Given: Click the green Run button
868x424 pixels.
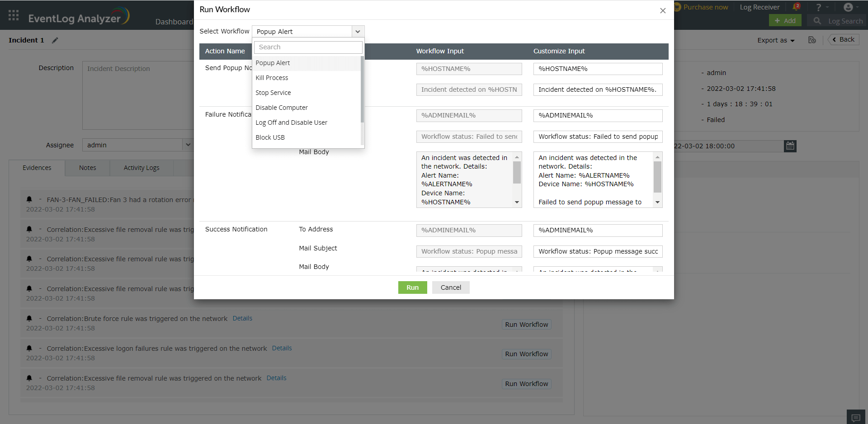Looking at the screenshot, I should (x=412, y=287).
